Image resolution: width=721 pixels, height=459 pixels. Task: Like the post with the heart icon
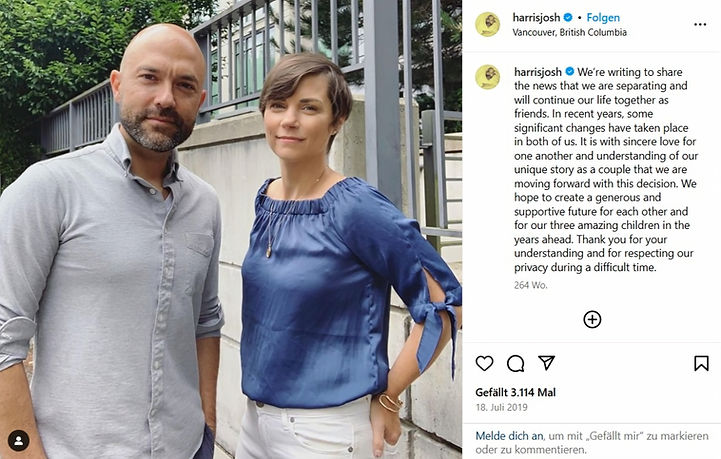click(x=484, y=363)
